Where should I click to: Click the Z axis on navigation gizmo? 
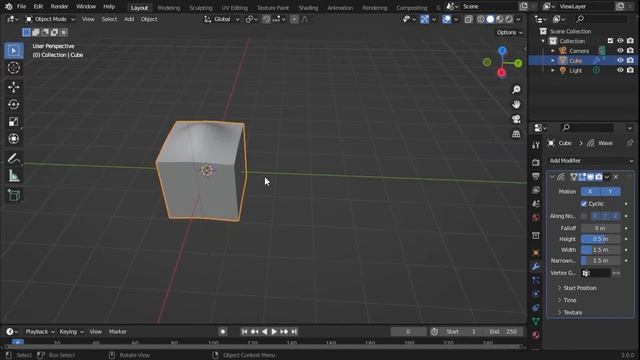click(x=502, y=50)
